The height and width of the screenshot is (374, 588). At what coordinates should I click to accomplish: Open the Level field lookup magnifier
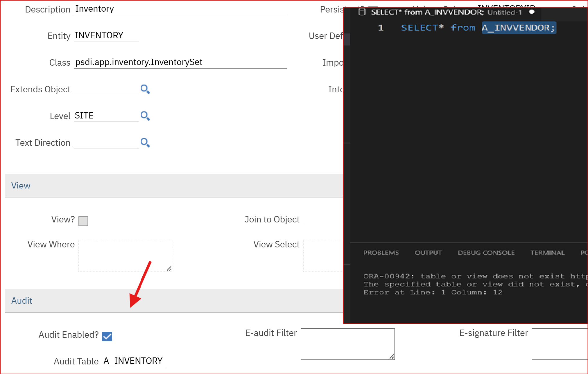145,116
